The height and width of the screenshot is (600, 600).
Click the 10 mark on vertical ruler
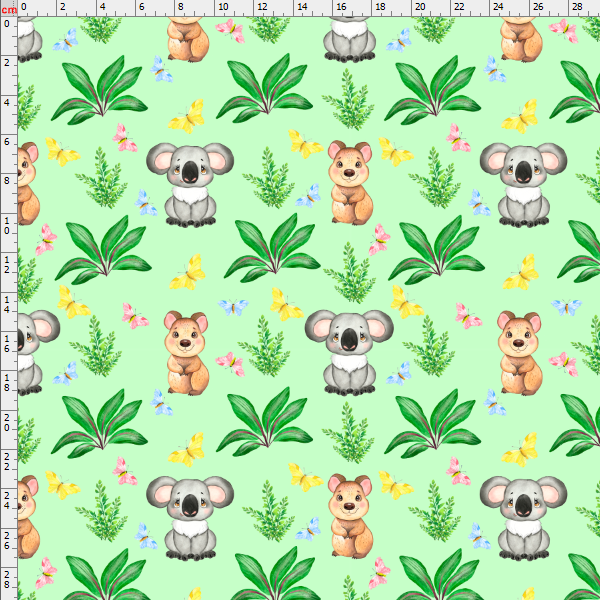[x=7, y=226]
